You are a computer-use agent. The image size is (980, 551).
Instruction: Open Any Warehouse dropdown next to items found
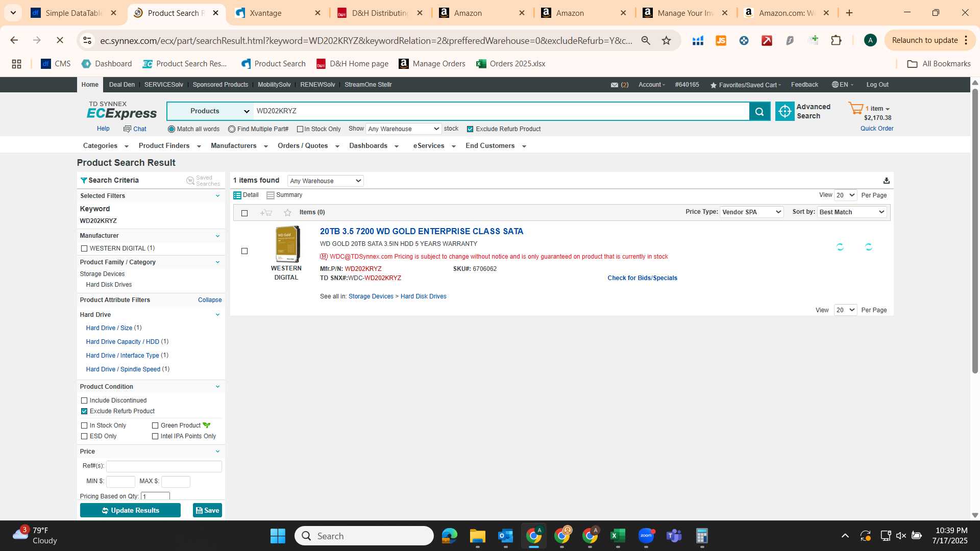click(x=325, y=181)
